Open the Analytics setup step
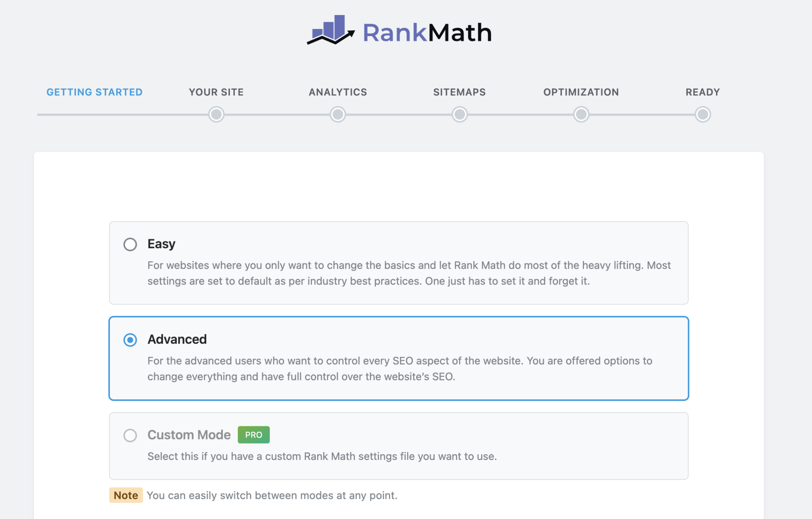This screenshot has width=812, height=519. 337,92
